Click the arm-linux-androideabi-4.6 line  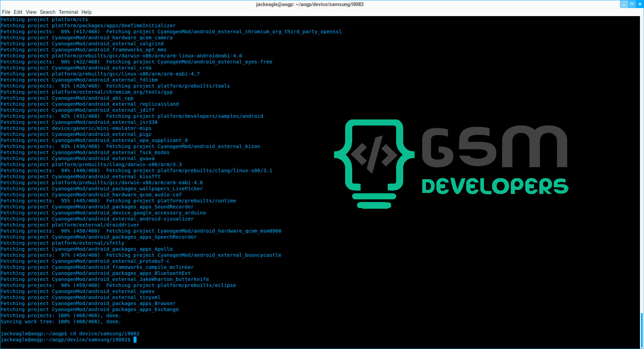(x=121, y=56)
